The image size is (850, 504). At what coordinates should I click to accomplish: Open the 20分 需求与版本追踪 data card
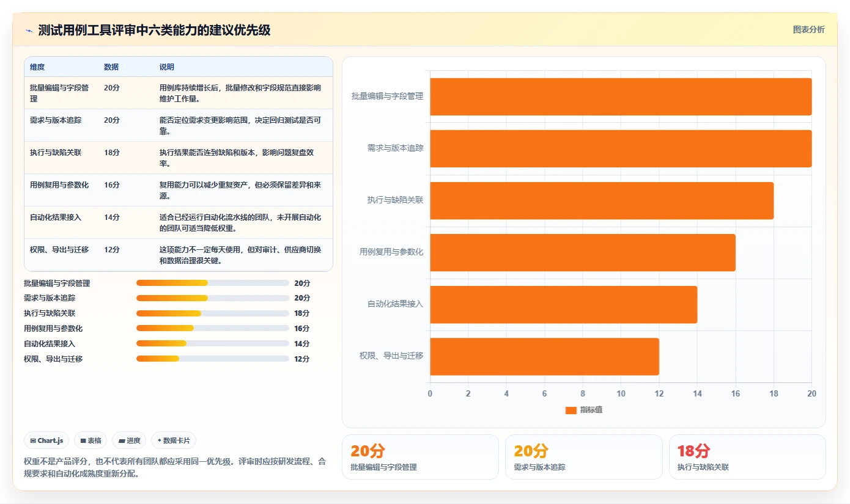[x=583, y=457]
